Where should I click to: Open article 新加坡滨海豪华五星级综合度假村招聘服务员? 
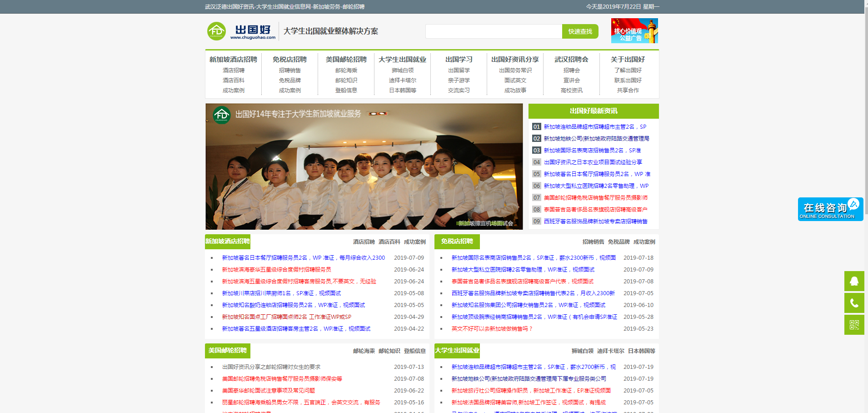pos(276,270)
